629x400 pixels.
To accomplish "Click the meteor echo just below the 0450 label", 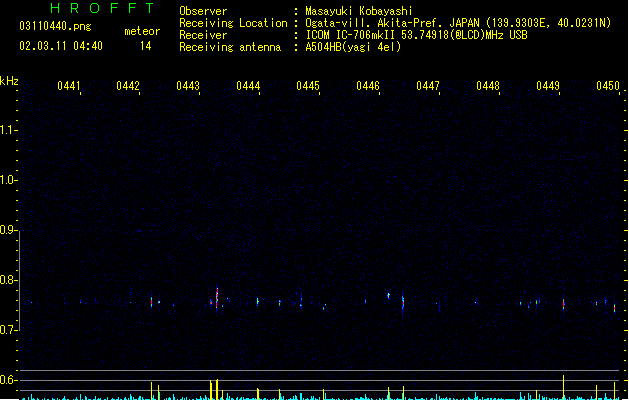I will pyautogui.click(x=615, y=308).
